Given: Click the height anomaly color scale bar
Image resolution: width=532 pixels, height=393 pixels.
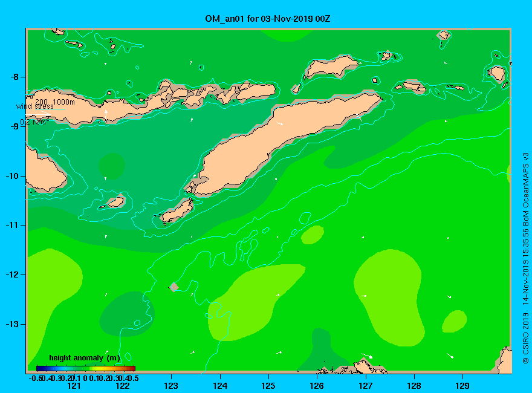Looking at the screenshot, I should point(86,368).
